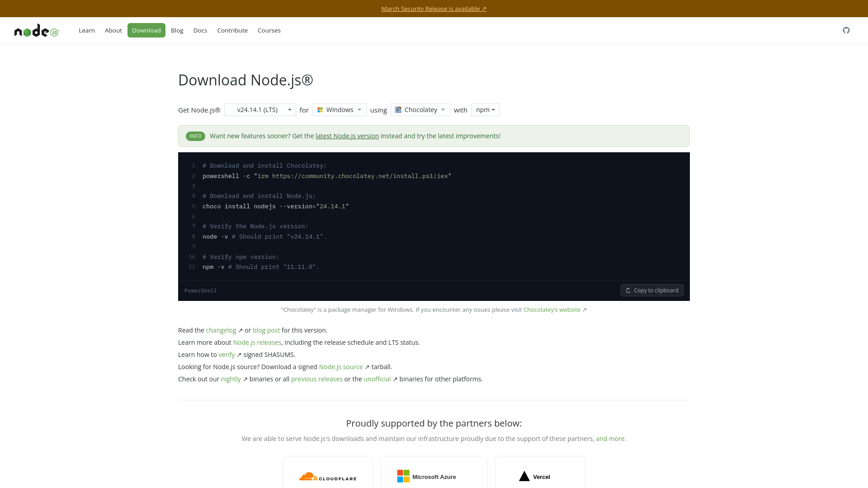Click the Windows logo icon in platform selector
Viewport: 868px width, 488px height.
(320, 110)
